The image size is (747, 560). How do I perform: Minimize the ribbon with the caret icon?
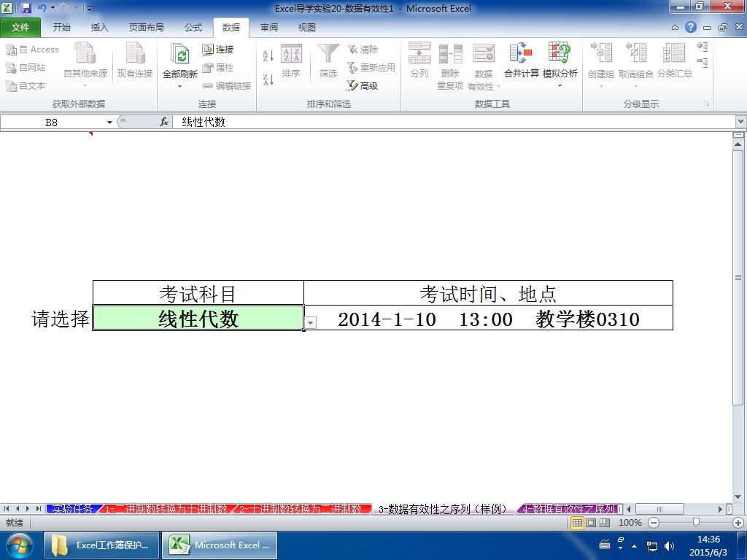pos(675,28)
